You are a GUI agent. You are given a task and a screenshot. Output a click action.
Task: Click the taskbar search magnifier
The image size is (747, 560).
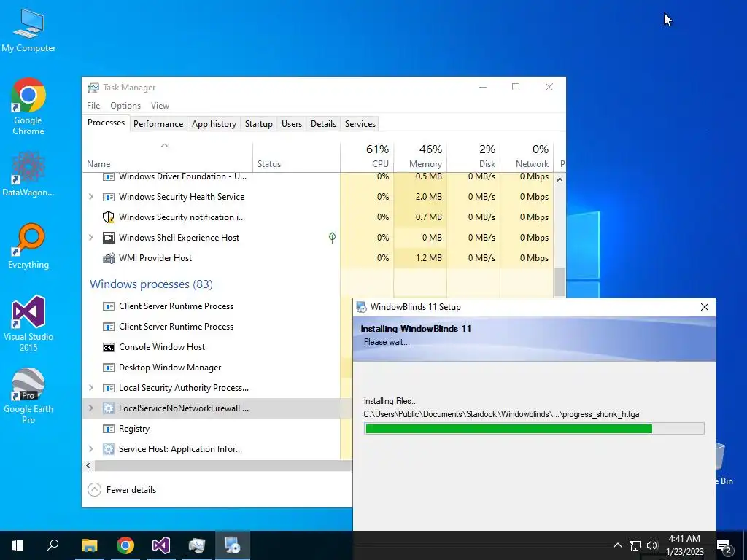53,545
